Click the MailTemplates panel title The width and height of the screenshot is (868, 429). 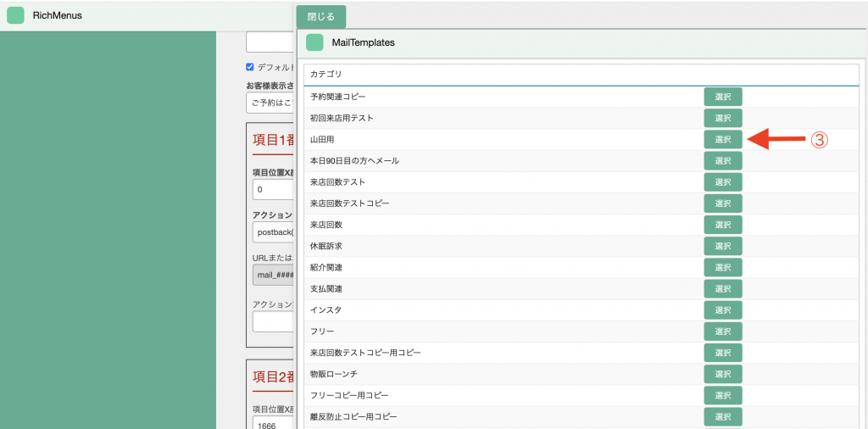pyautogui.click(x=363, y=42)
